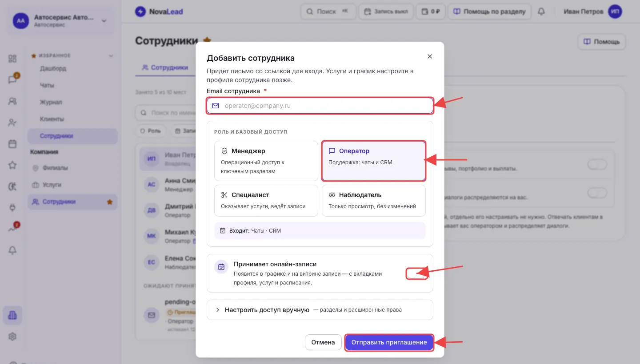Image resolution: width=640 pixels, height=364 pixels.
Task: Open the Автосервис company switcher dropdown
Action: coord(60,20)
